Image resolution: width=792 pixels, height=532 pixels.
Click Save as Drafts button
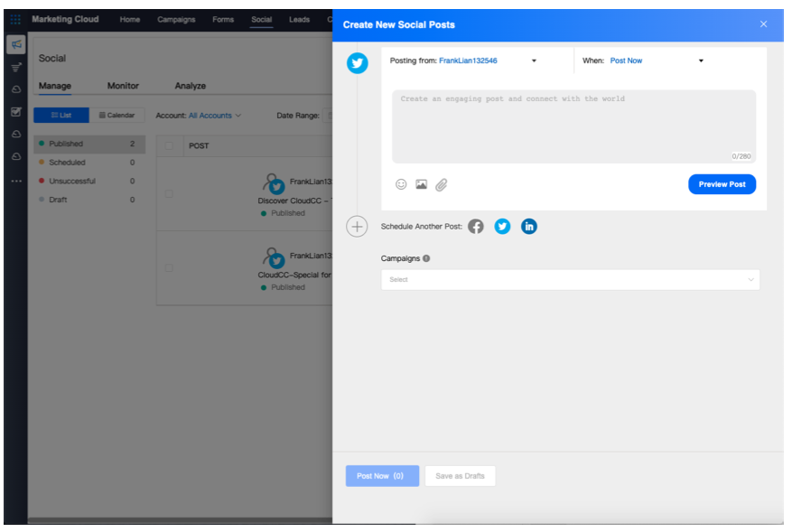click(x=460, y=476)
